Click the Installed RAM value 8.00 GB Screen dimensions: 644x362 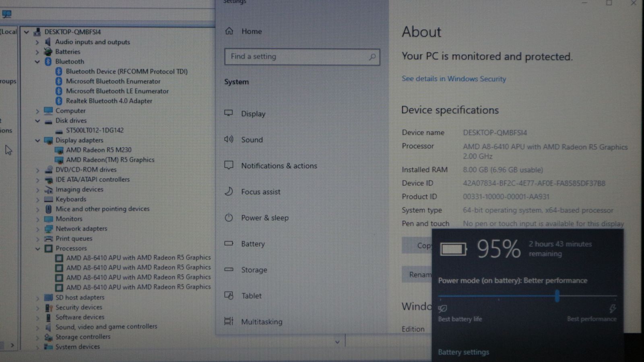tap(503, 170)
